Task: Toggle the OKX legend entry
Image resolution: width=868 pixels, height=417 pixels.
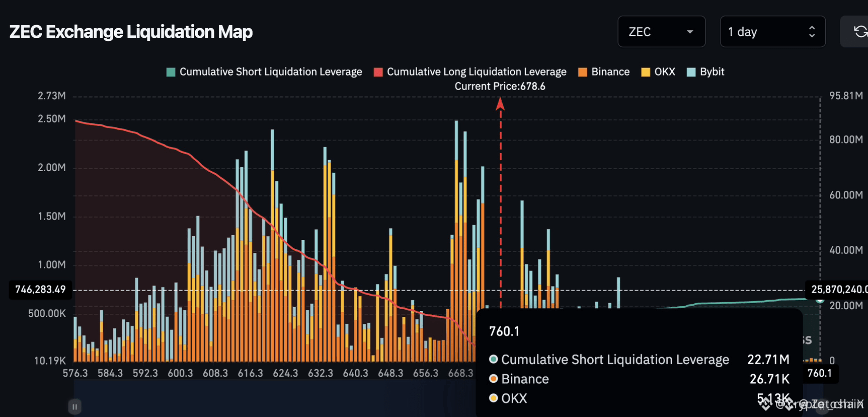Action: pos(658,72)
